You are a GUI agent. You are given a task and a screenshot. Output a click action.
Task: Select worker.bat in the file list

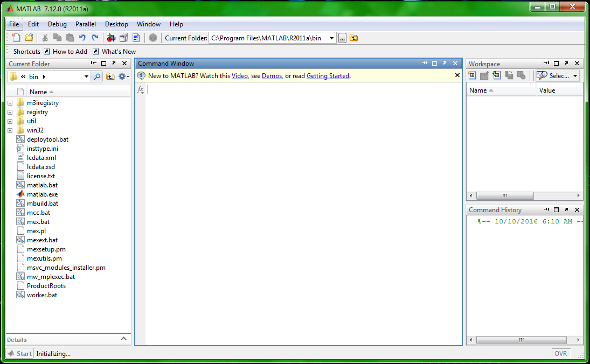point(42,295)
